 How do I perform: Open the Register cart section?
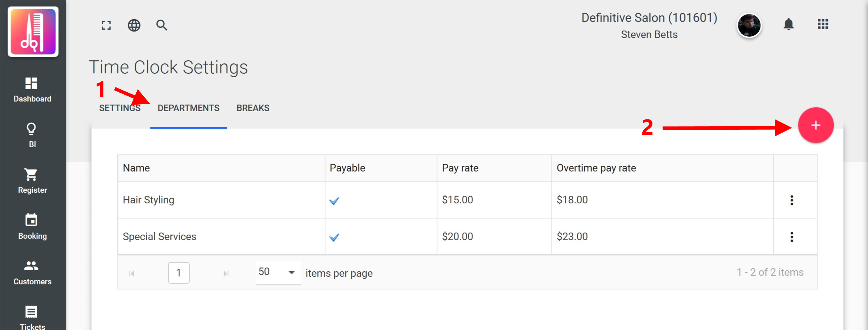(32, 181)
